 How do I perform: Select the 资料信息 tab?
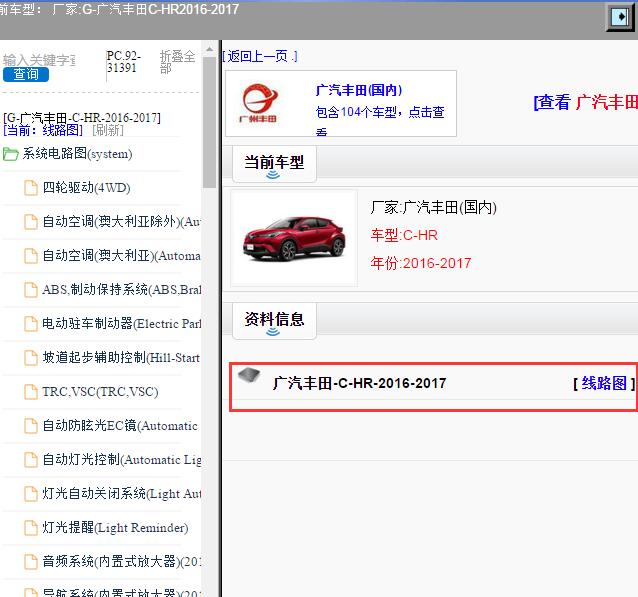tap(274, 321)
